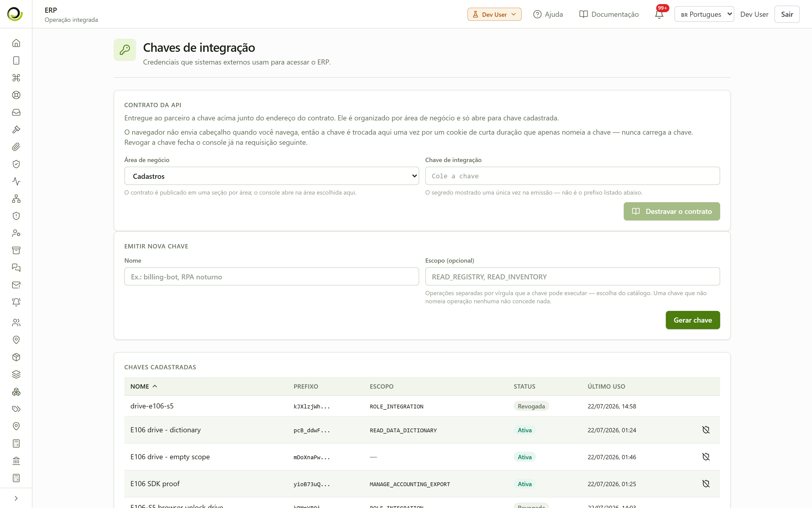Revoke the E106 drive - empty scope key
This screenshot has width=812, height=508.
point(706,457)
